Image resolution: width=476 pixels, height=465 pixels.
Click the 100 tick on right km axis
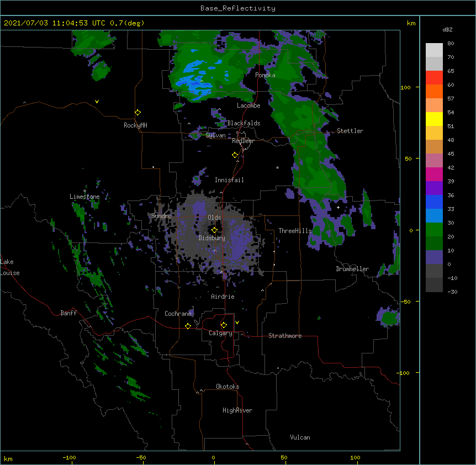(405, 87)
